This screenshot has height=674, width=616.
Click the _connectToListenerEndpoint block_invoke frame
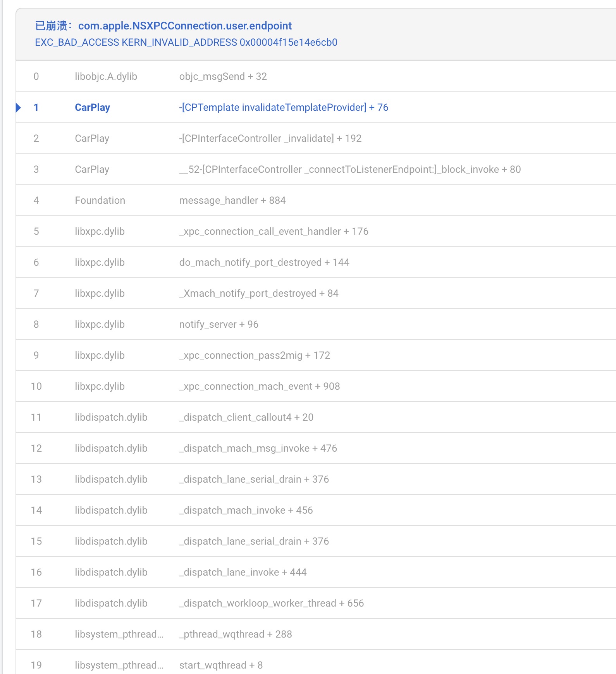click(x=350, y=169)
